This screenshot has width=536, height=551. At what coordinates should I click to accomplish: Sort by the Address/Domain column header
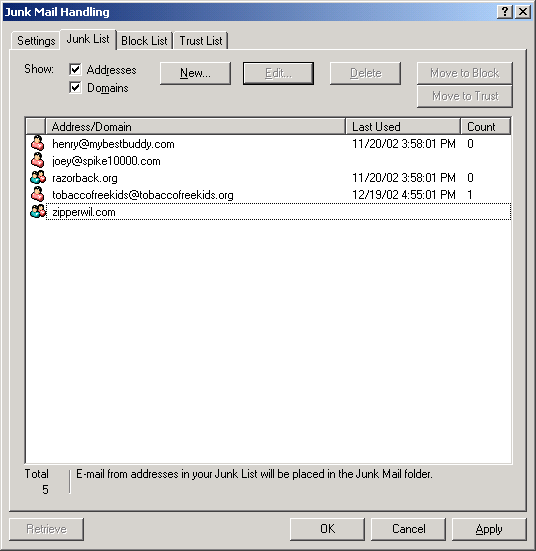click(195, 127)
